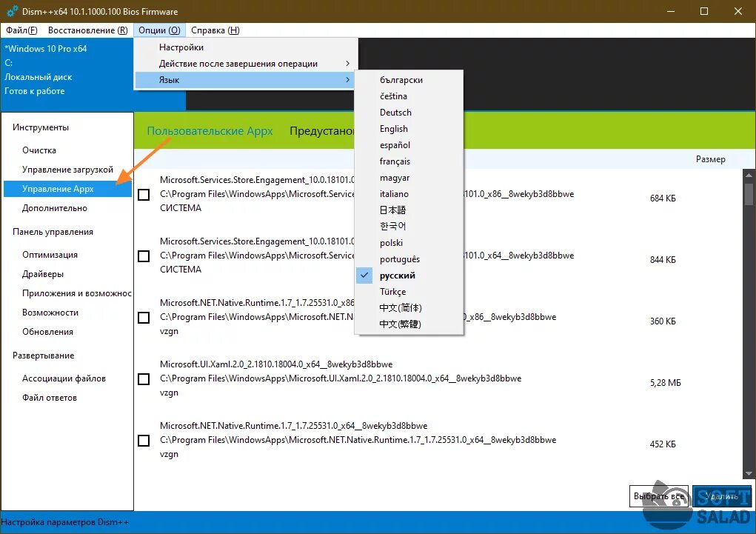Switch language to Deutsch
Viewport: 756px width, 534px height.
[409, 113]
